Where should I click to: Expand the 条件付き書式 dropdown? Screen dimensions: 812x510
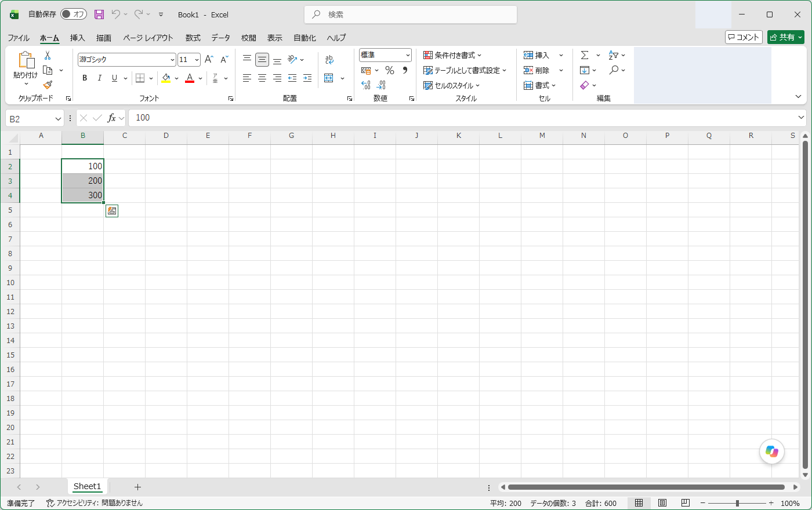click(452, 55)
